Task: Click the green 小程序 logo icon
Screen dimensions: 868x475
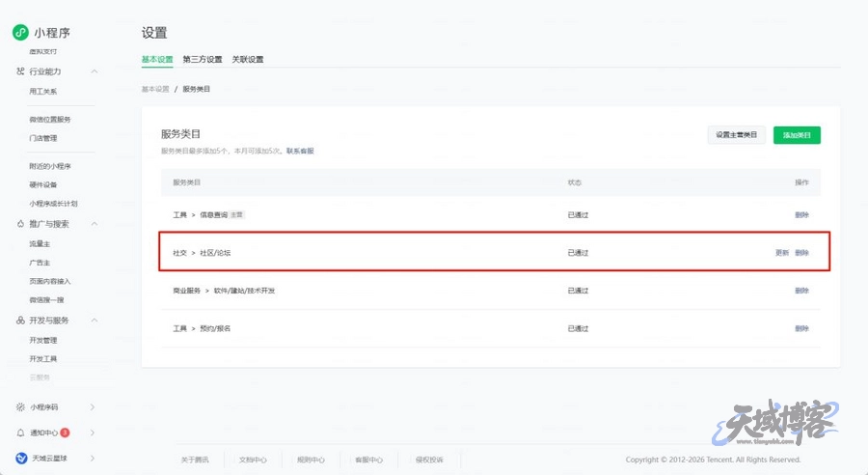Action: coord(20,33)
